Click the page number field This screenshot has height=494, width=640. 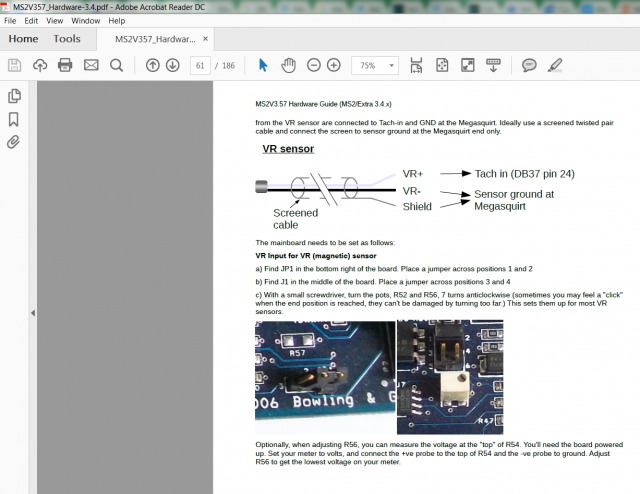pyautogui.click(x=200, y=65)
